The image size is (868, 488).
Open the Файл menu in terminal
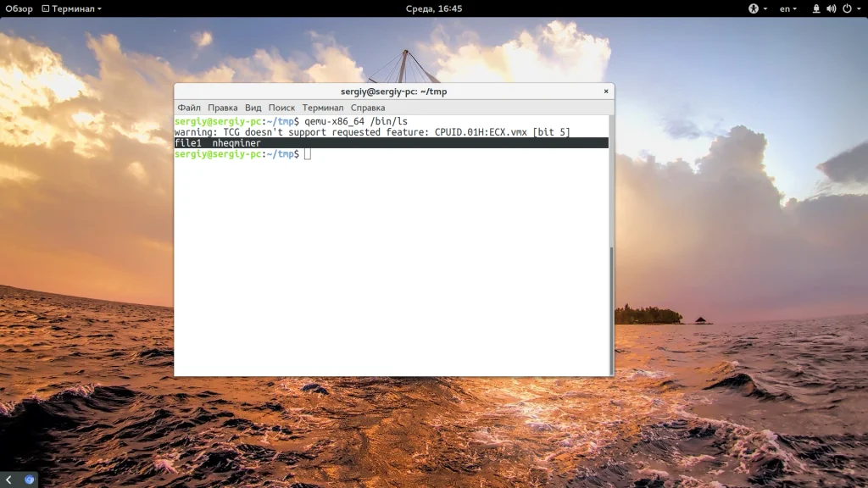coord(189,108)
